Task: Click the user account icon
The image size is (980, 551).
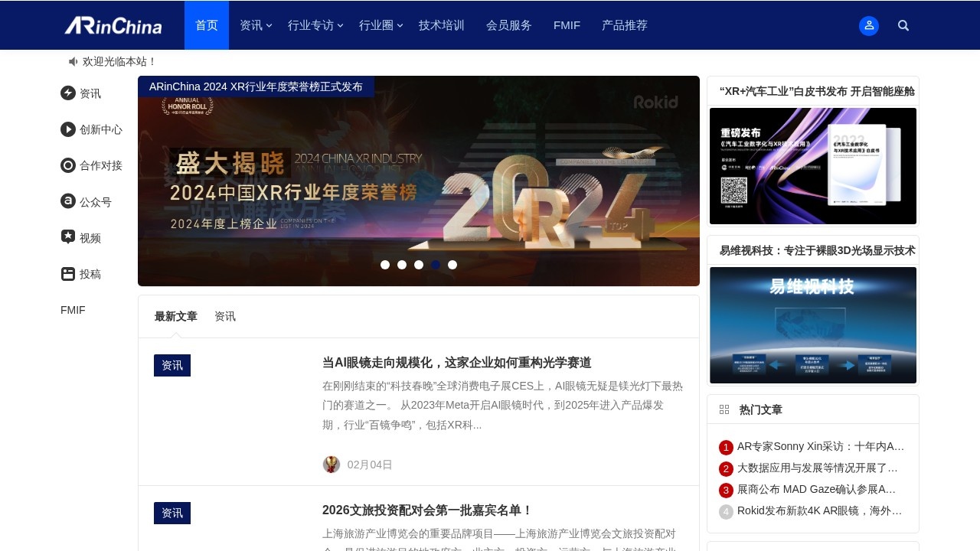Action: coord(869,25)
